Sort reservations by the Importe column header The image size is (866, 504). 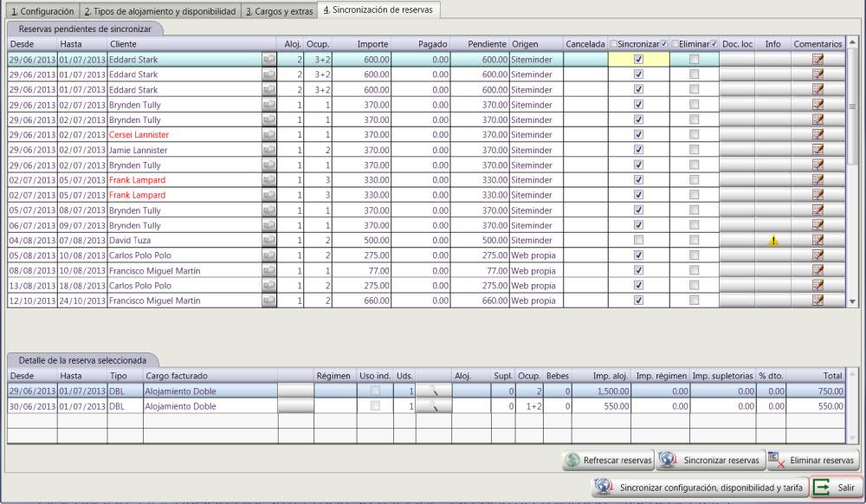[372, 43]
